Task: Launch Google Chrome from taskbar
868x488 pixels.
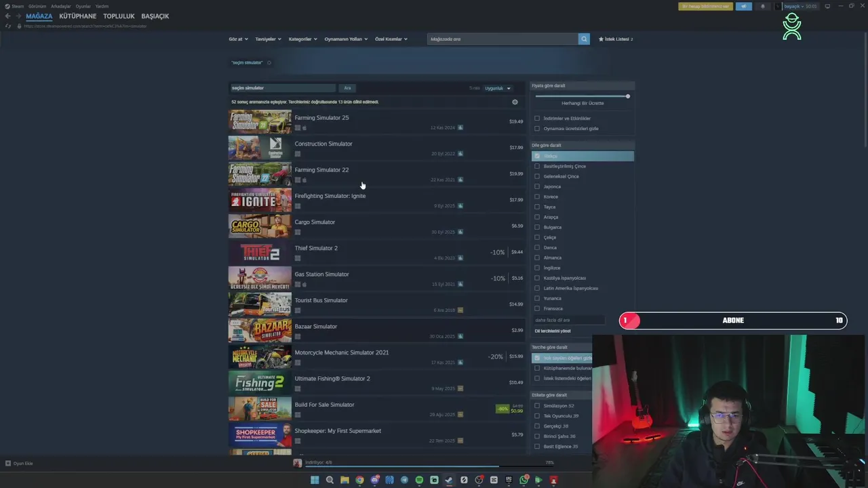Action: tap(359, 480)
